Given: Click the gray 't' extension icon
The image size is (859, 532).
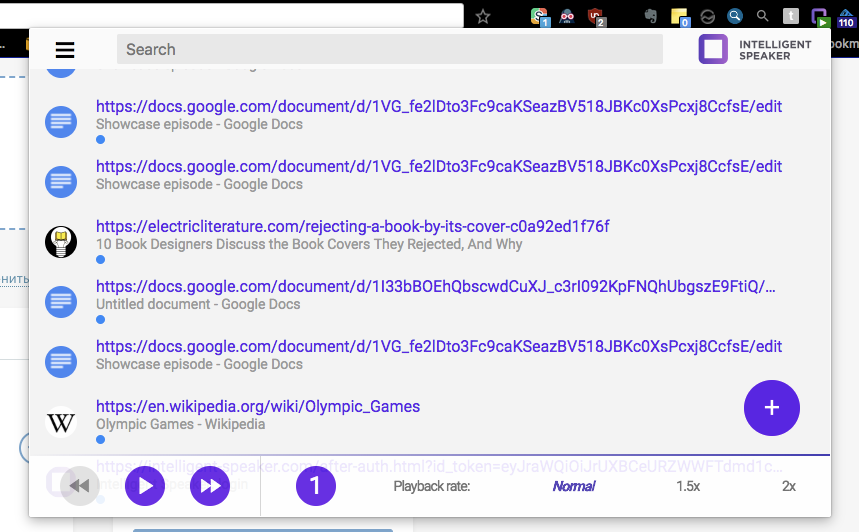Looking at the screenshot, I should pyautogui.click(x=791, y=16).
